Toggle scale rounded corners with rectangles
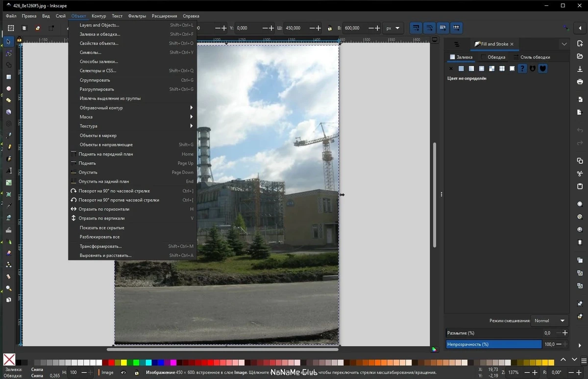Viewport: 588px width, 379px height. [x=429, y=28]
